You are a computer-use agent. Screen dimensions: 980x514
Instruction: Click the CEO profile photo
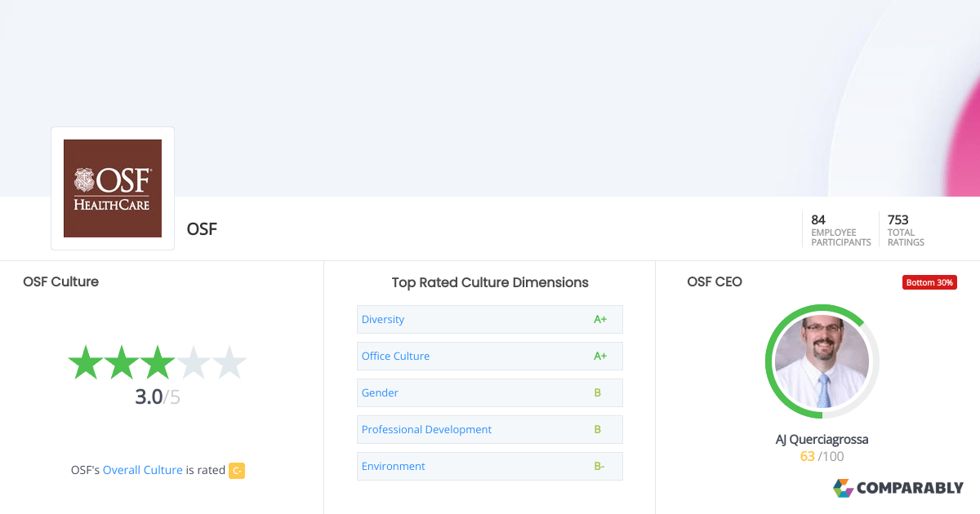click(x=822, y=361)
